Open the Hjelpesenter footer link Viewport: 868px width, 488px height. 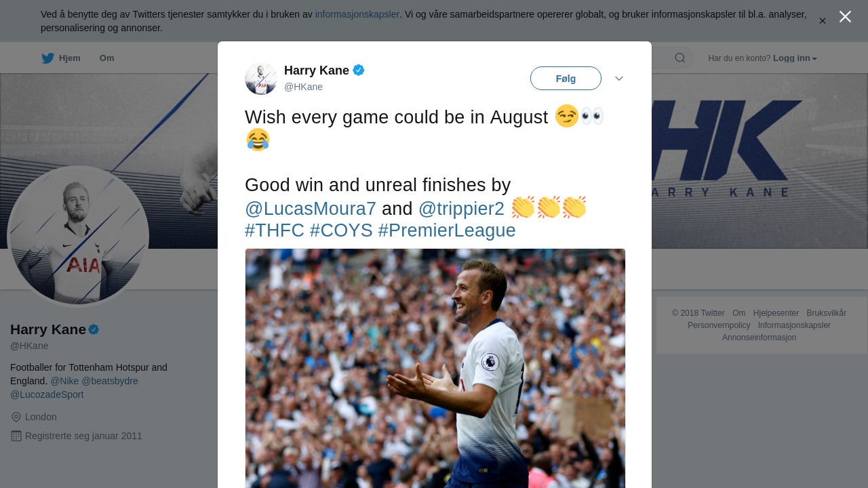[776, 313]
